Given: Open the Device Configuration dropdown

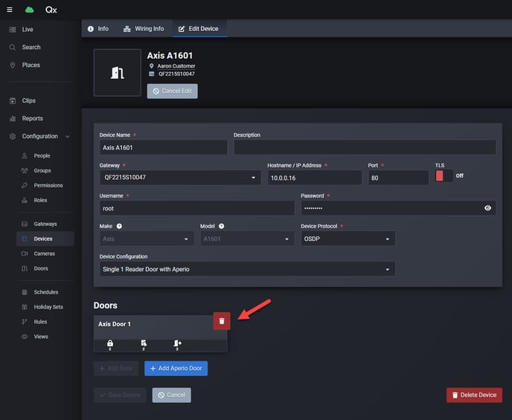Looking at the screenshot, I should 247,269.
